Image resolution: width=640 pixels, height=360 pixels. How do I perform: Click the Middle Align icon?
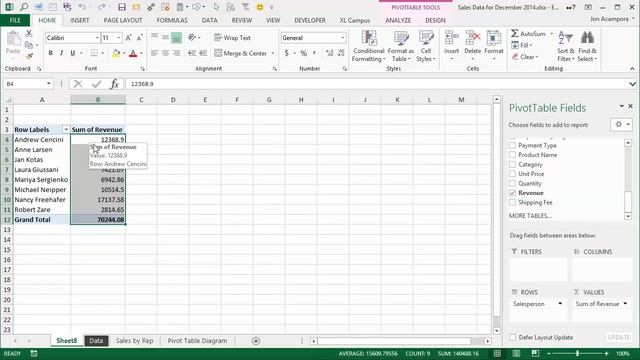(165, 38)
